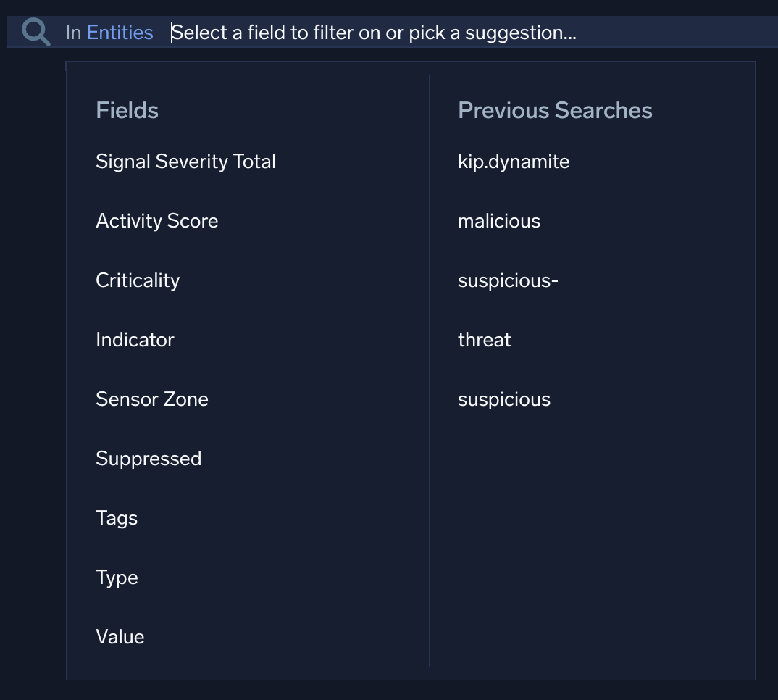Click the magnifying glass search icon
The width and height of the screenshot is (778, 700).
tap(33, 32)
